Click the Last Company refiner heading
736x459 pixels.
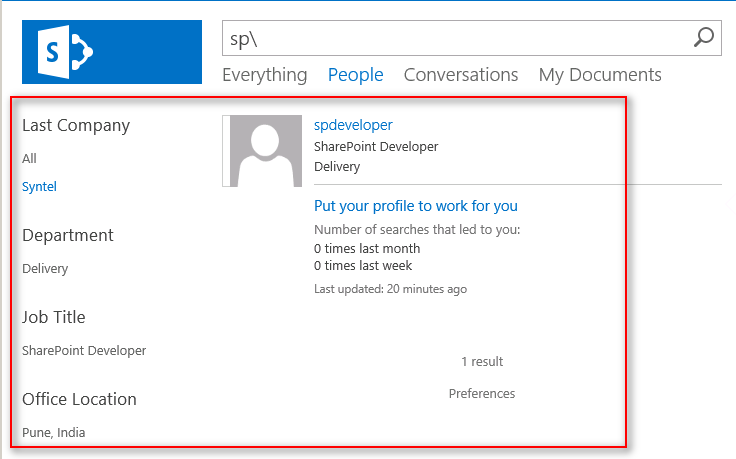pyautogui.click(x=76, y=126)
